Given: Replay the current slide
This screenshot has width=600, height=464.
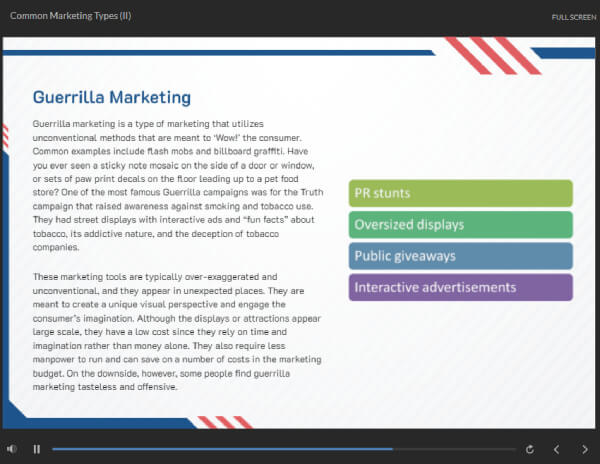Looking at the screenshot, I should click(x=529, y=449).
